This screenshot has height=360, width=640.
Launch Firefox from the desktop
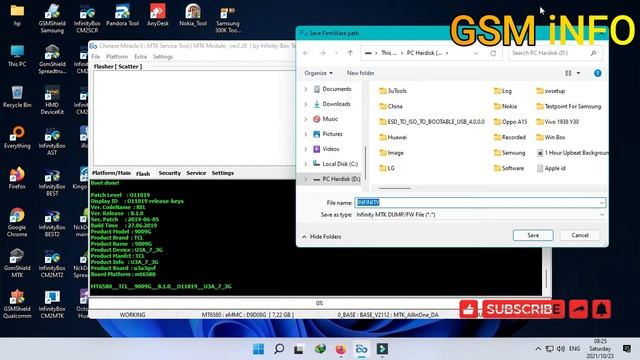pos(17,178)
